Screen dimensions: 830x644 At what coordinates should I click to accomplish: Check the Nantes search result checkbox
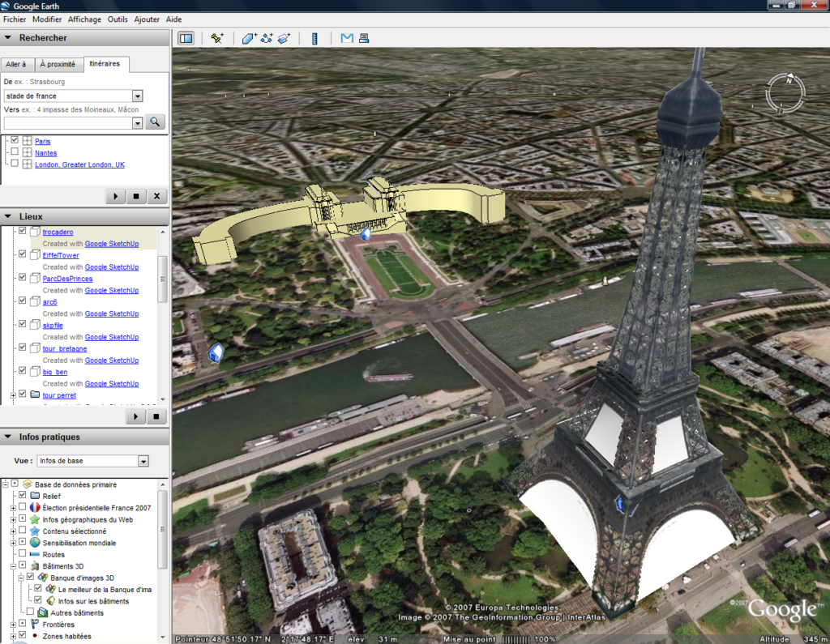[15, 151]
